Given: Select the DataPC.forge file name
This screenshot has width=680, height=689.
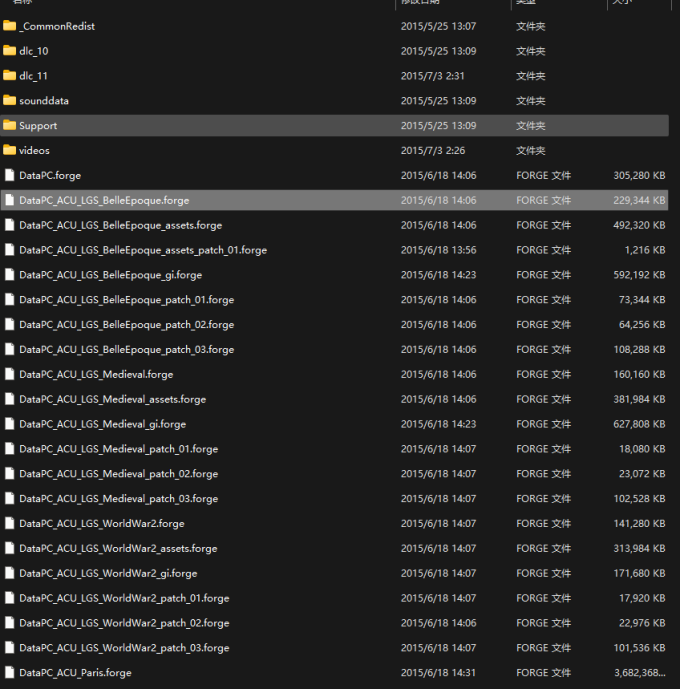Looking at the screenshot, I should tap(50, 175).
